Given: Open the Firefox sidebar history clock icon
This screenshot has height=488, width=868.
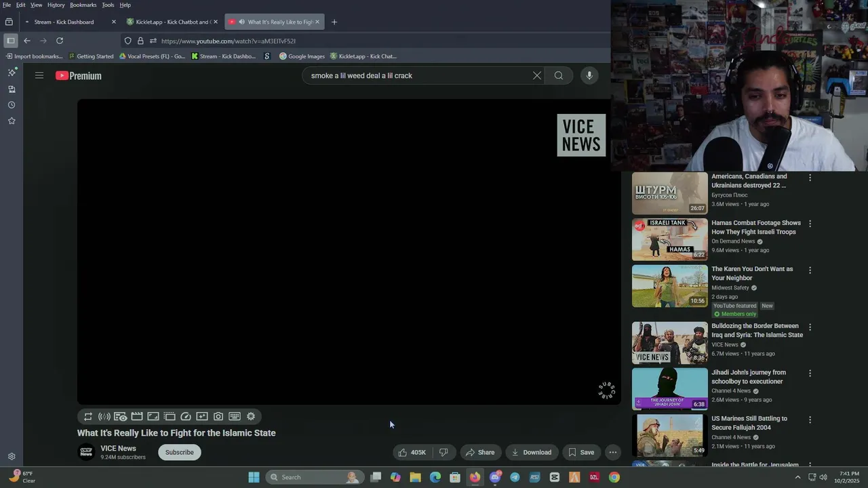Looking at the screenshot, I should [x=12, y=105].
